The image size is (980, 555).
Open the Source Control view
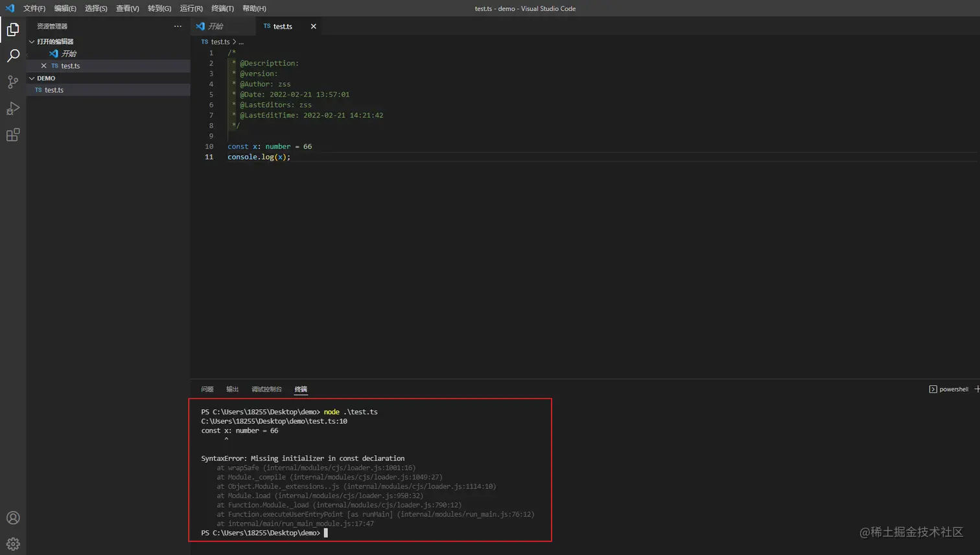pyautogui.click(x=13, y=82)
